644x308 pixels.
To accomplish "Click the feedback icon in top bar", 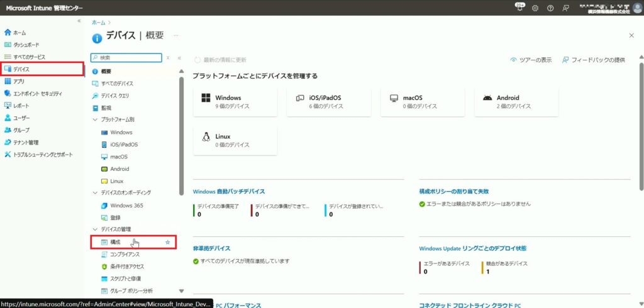I will [x=565, y=8].
